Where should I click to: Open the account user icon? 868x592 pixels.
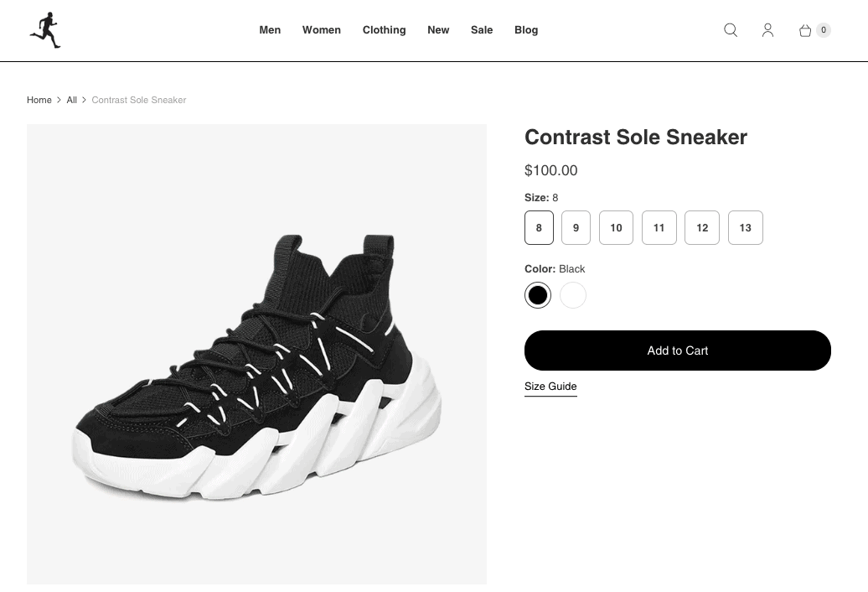(767, 30)
